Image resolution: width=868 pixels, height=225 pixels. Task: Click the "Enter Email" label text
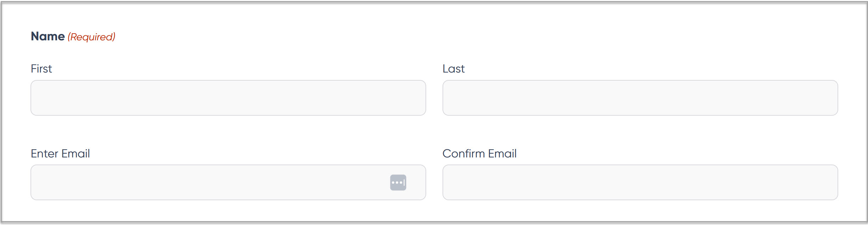pos(60,154)
